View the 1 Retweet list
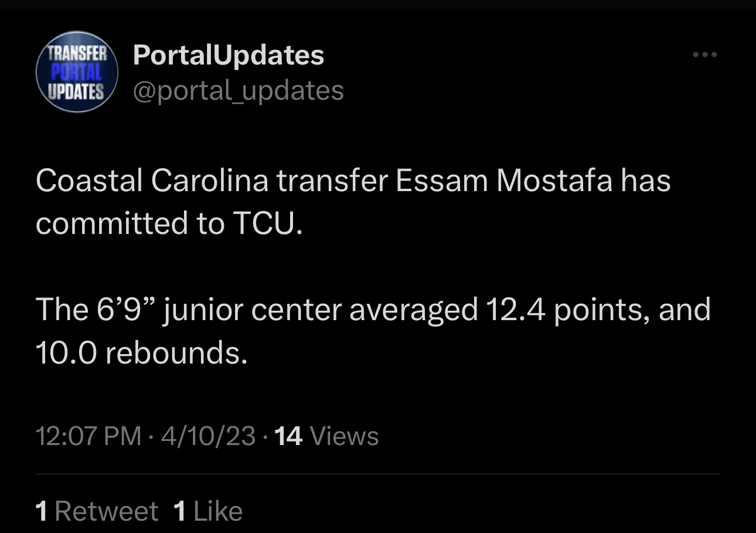The height and width of the screenshot is (533, 756). [x=97, y=511]
